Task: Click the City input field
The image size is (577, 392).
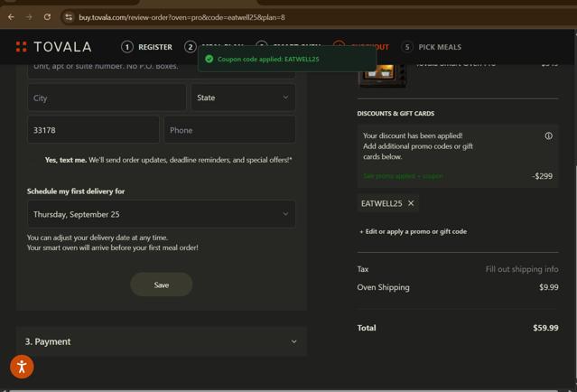Action: tap(107, 98)
